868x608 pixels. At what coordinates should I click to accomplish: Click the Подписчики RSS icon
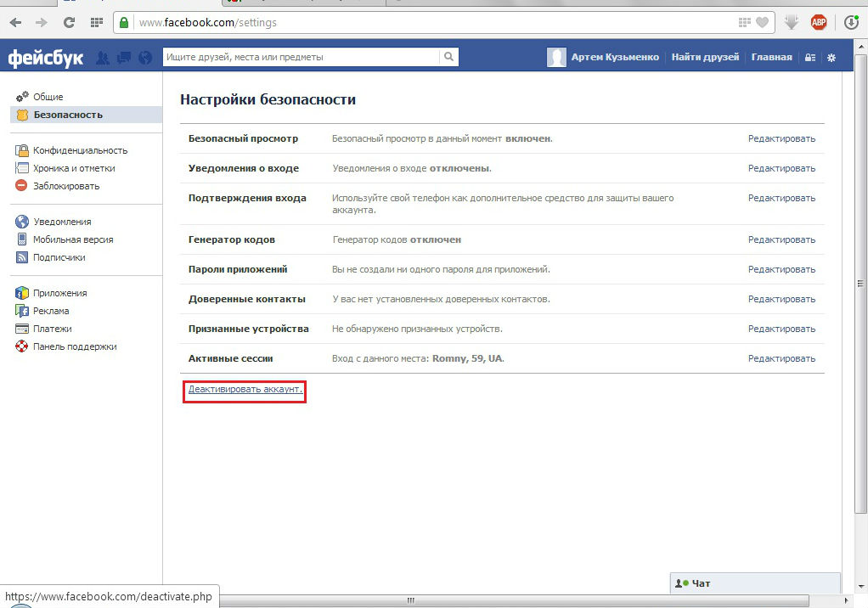pyautogui.click(x=22, y=257)
